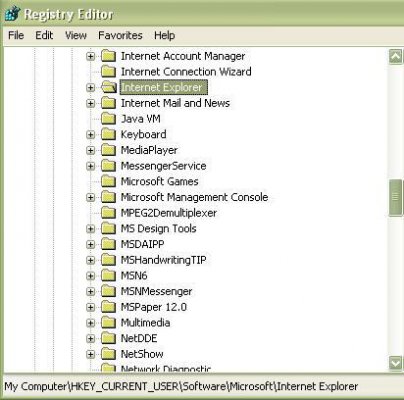404x400 pixels.
Task: Click the MSPaper 12.0 folder icon
Action: [108, 307]
